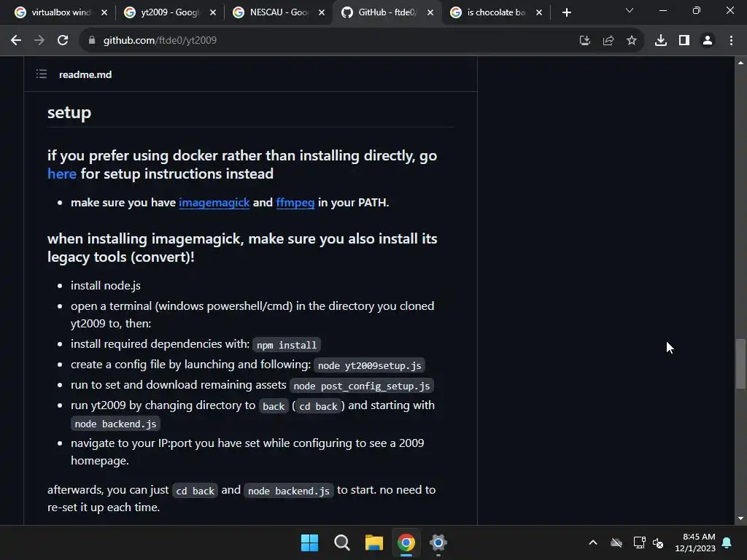Switch to the is chocolate ba tab

click(x=495, y=12)
